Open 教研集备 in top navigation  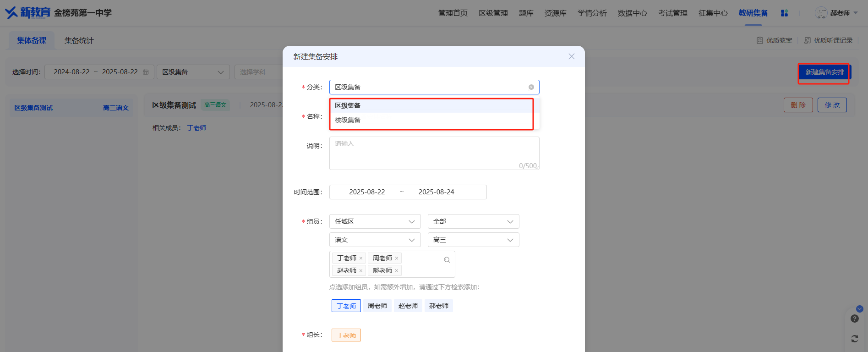coord(753,13)
